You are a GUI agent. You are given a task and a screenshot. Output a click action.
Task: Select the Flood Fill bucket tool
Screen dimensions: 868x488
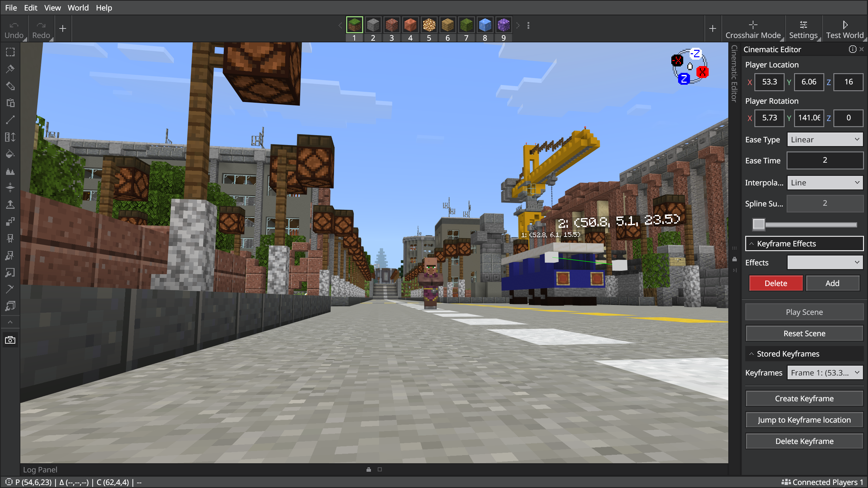(10, 154)
